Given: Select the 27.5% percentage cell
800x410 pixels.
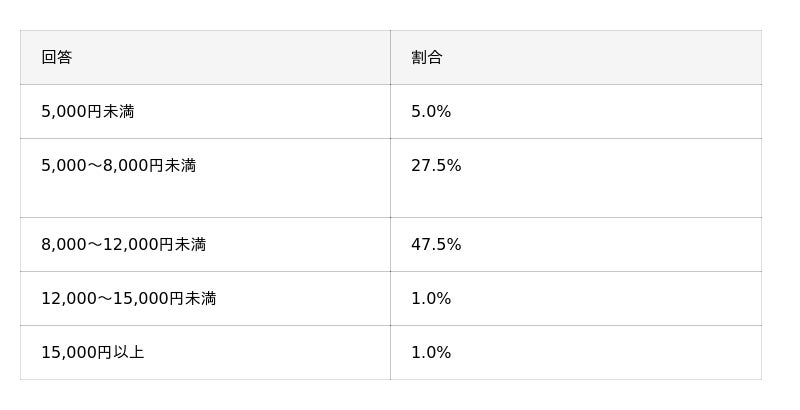Looking at the screenshot, I should pyautogui.click(x=436, y=165).
